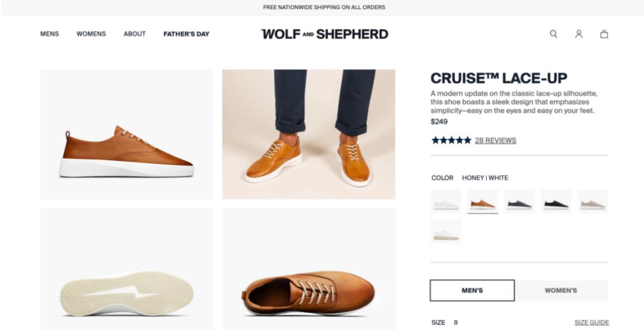This screenshot has height=332, width=644.
Task: Click the Wolf and Shepherd logo
Action: [324, 34]
